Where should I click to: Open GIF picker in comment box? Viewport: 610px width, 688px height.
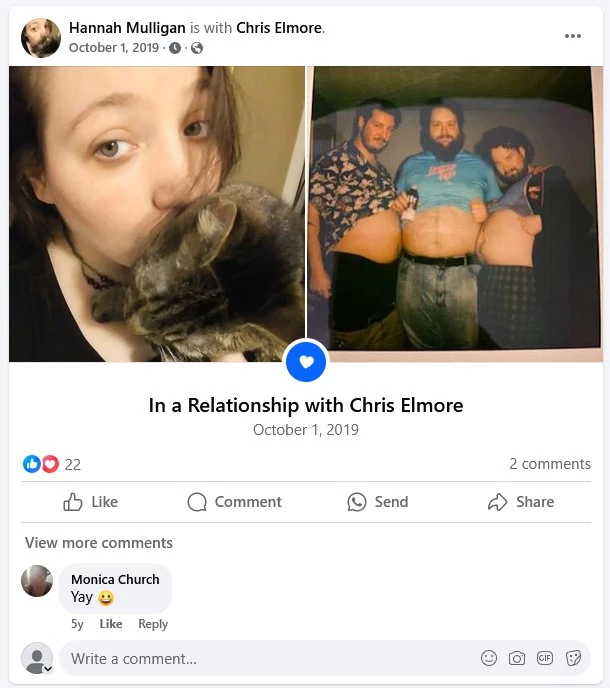pos(545,658)
